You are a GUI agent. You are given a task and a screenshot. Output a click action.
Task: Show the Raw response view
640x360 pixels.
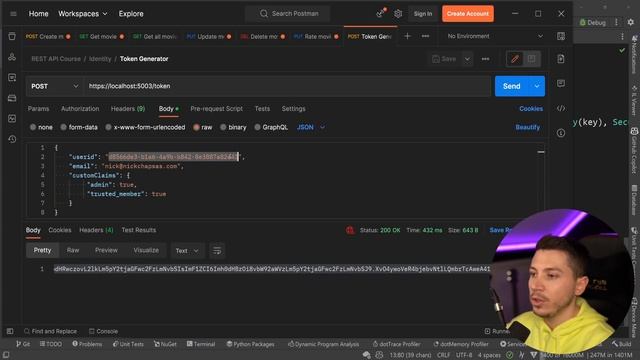pos(73,250)
